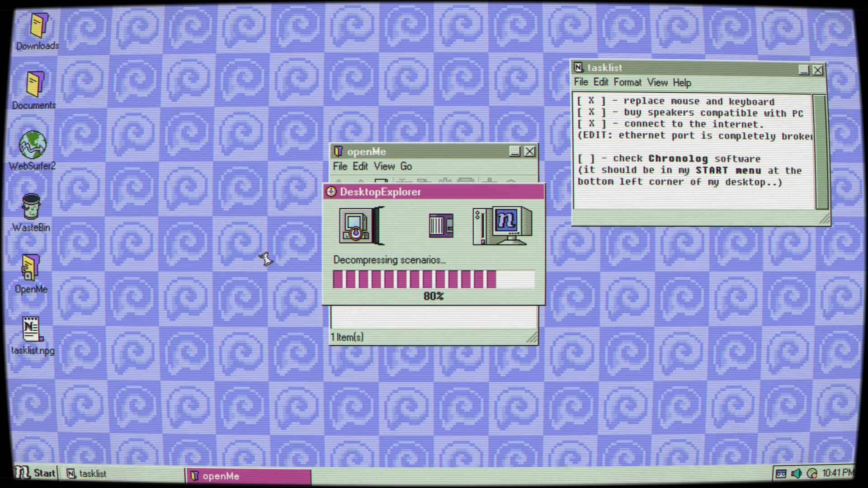
Task: Switch to openMe in the taskbar
Action: tap(249, 476)
